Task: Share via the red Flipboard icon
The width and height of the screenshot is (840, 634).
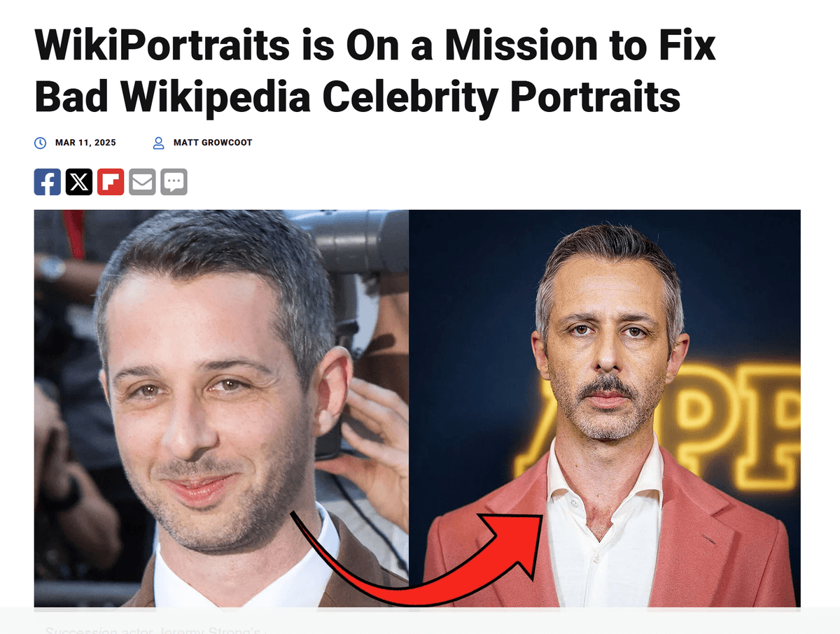Action: [111, 182]
